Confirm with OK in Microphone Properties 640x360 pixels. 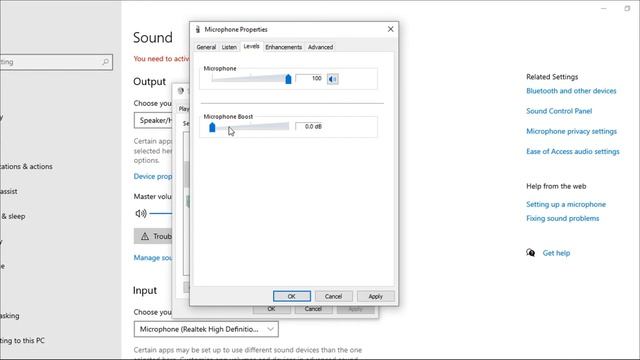[x=291, y=296]
